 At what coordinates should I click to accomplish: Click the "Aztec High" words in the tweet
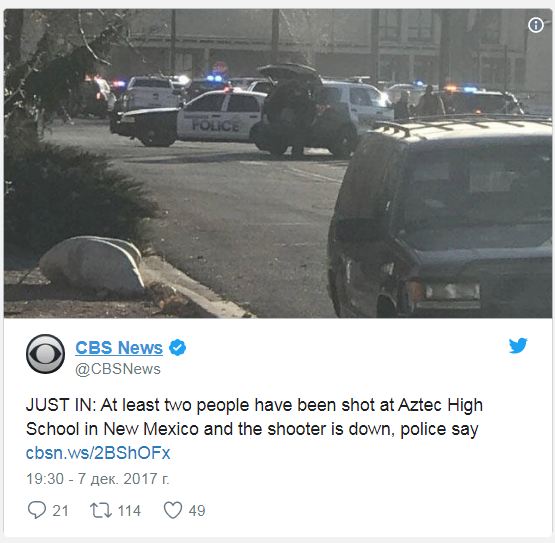[x=440, y=406]
